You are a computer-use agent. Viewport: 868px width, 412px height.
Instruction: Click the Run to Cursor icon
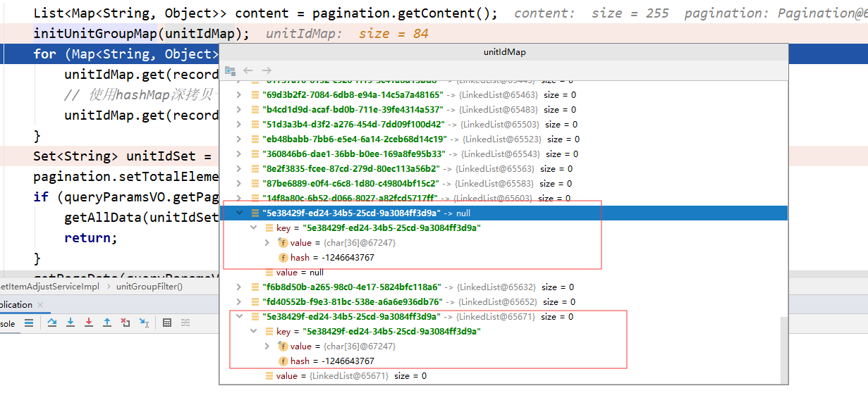click(x=144, y=323)
